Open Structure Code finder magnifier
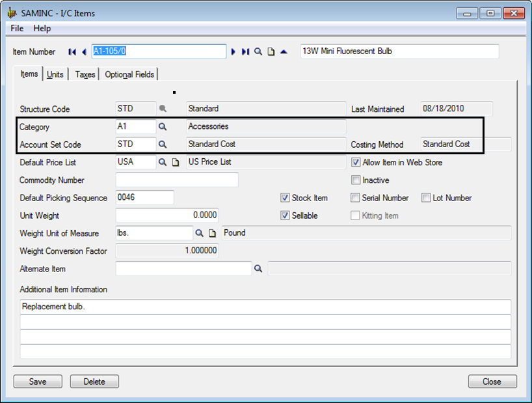Image resolution: width=532 pixels, height=403 pixels. pos(163,109)
